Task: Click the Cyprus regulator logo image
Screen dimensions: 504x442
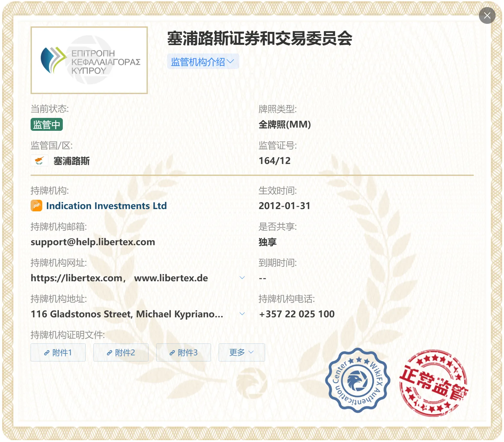Action: (89, 60)
